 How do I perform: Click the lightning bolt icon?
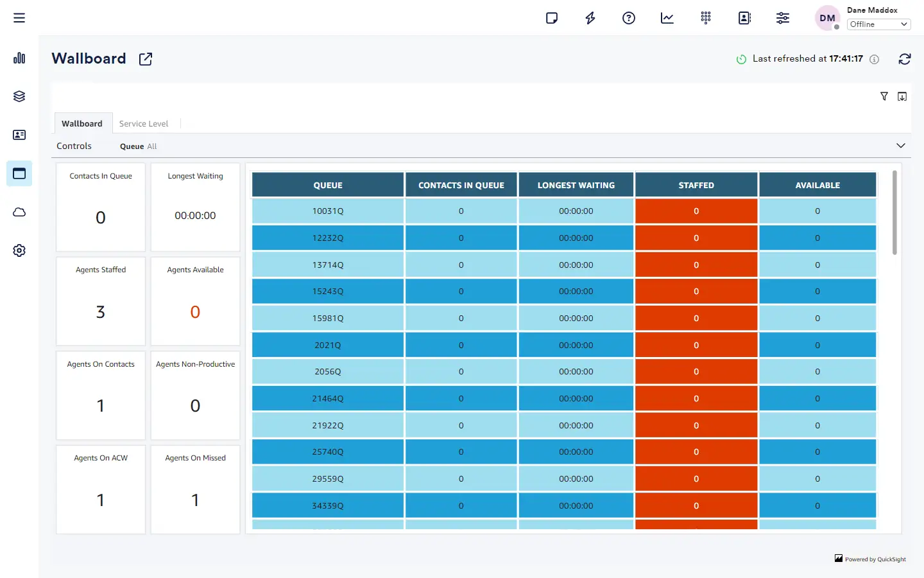click(590, 18)
